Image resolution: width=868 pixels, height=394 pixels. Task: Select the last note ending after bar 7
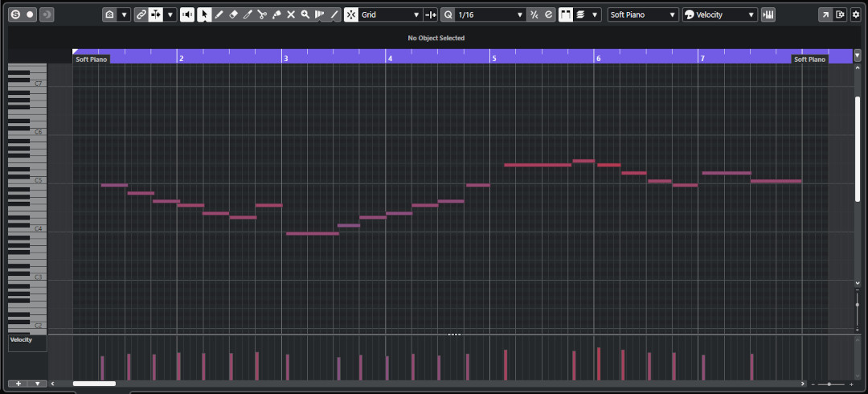click(x=776, y=181)
